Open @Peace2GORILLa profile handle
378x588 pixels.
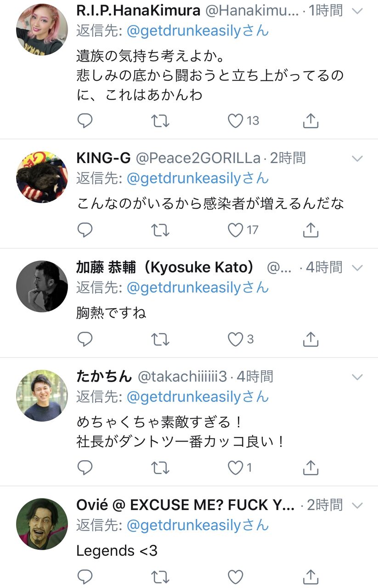[197, 158]
